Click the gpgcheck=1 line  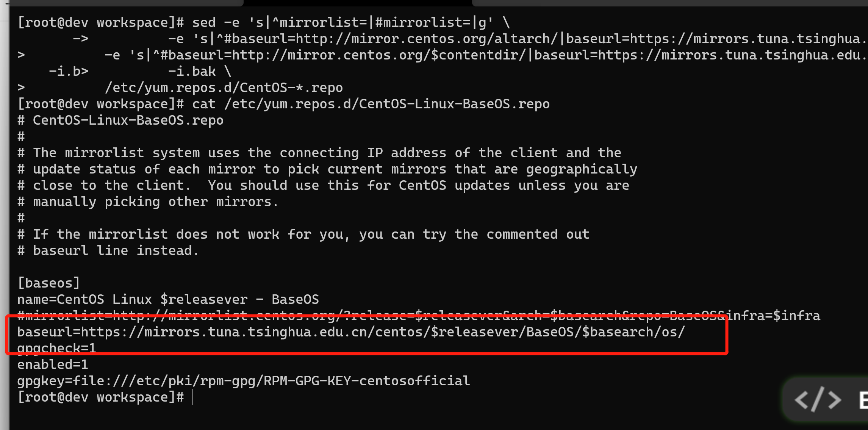[x=57, y=349]
